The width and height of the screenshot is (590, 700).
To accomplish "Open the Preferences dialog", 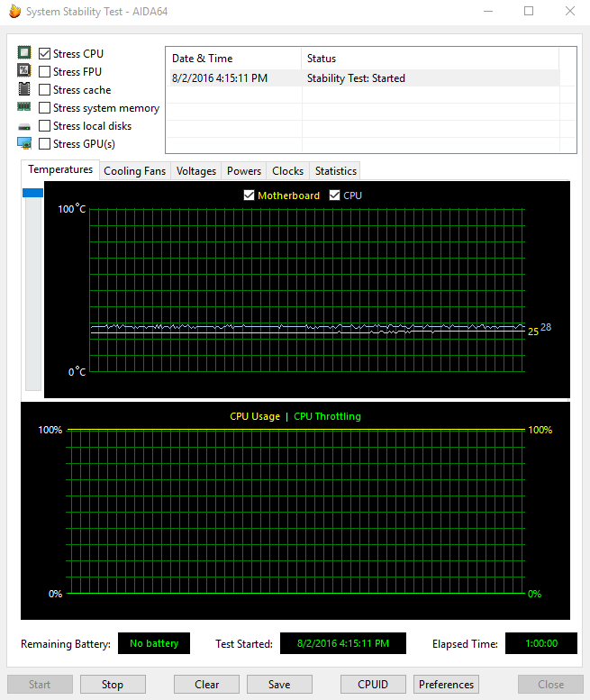I will coord(446,684).
